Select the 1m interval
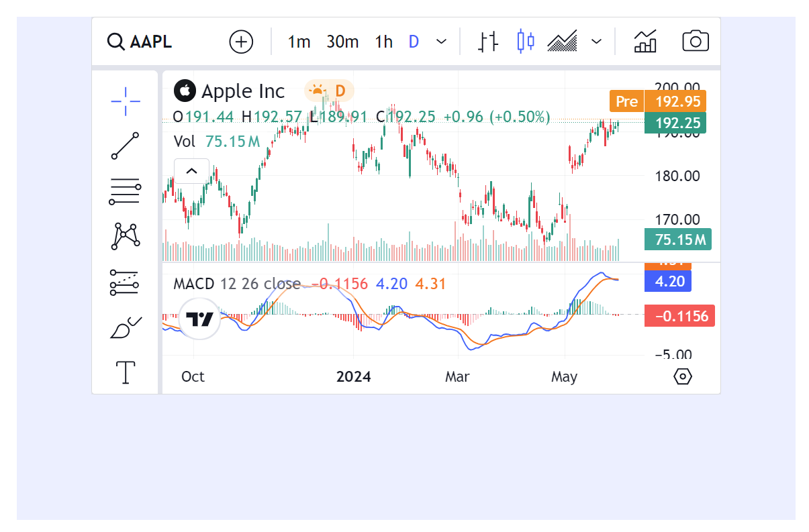 (x=299, y=42)
